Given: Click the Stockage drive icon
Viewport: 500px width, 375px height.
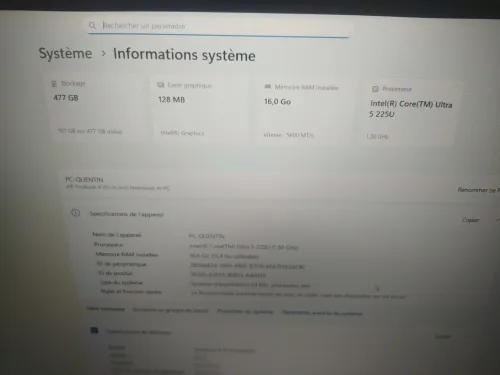Looking at the screenshot, I should (x=54, y=83).
